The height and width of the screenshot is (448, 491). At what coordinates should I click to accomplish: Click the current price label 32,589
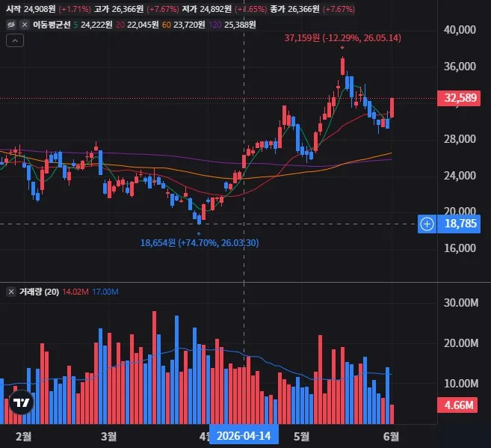click(459, 98)
